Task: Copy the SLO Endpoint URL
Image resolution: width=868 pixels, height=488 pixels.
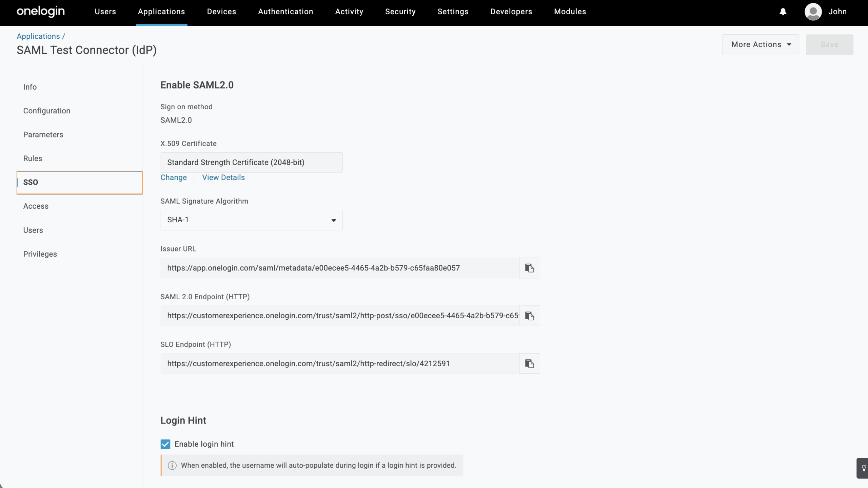Action: pyautogui.click(x=529, y=363)
